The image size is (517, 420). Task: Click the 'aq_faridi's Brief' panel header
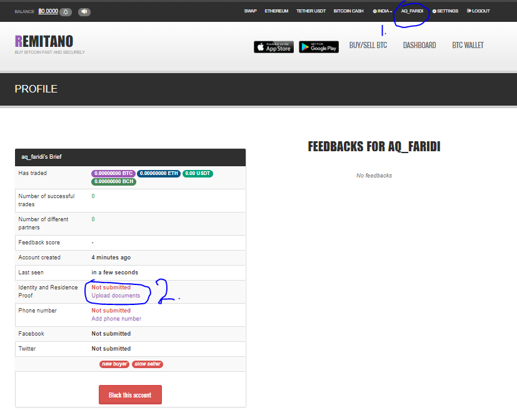pyautogui.click(x=130, y=157)
